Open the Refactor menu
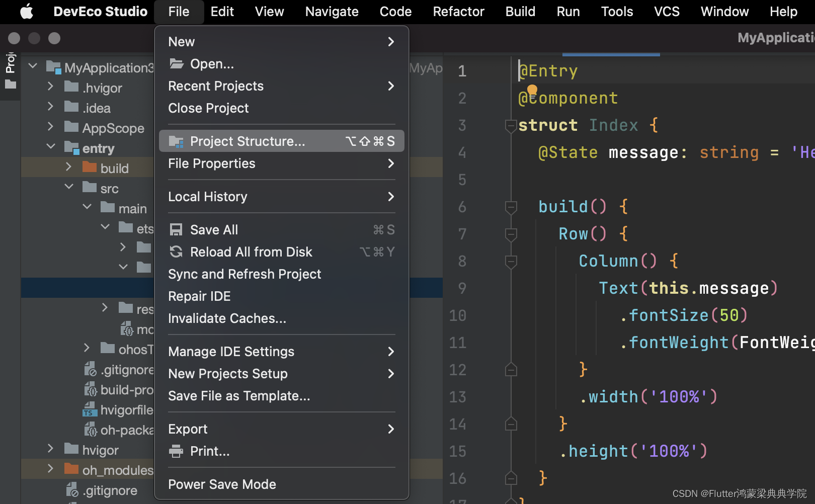Screen dimensions: 815x504 pyautogui.click(x=459, y=12)
